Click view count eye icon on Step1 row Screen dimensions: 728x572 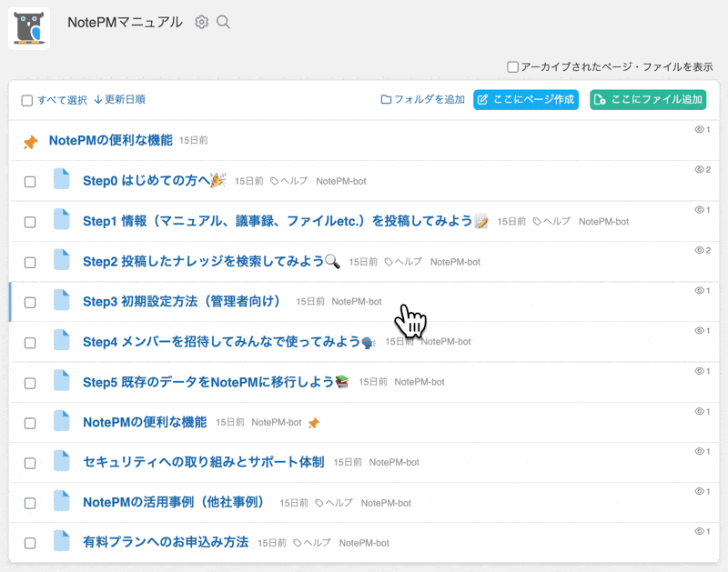pyautogui.click(x=699, y=210)
